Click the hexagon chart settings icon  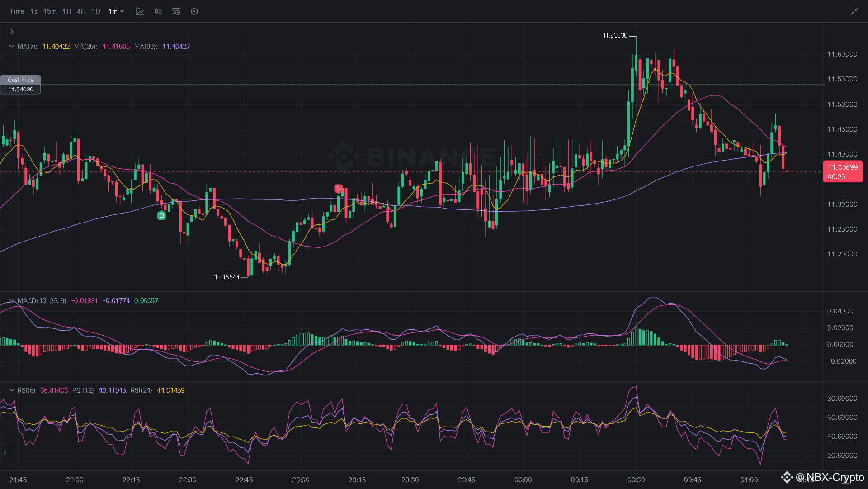[x=194, y=11]
